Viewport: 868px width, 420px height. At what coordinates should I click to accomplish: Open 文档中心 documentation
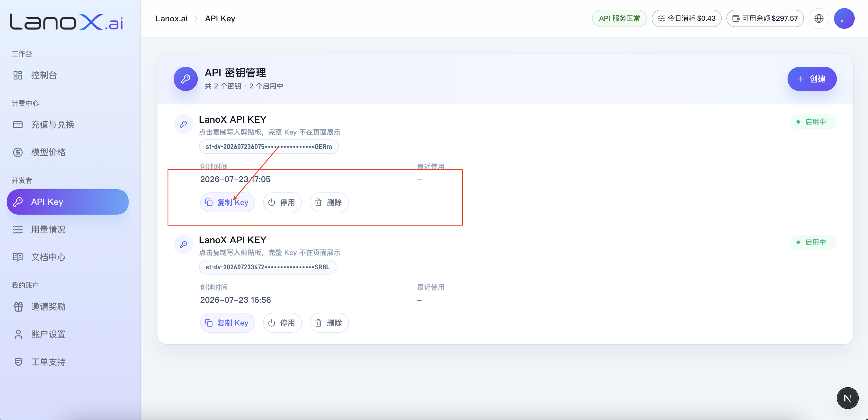tap(67, 257)
